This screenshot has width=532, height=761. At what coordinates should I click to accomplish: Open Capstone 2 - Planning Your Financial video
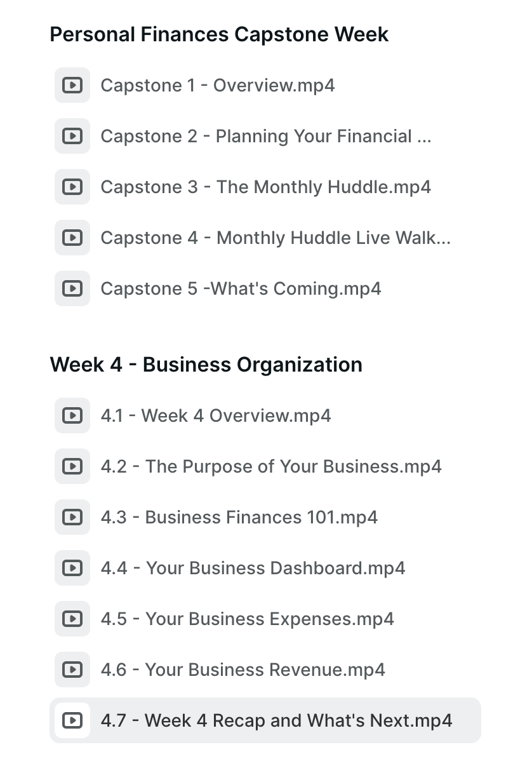[265, 136]
